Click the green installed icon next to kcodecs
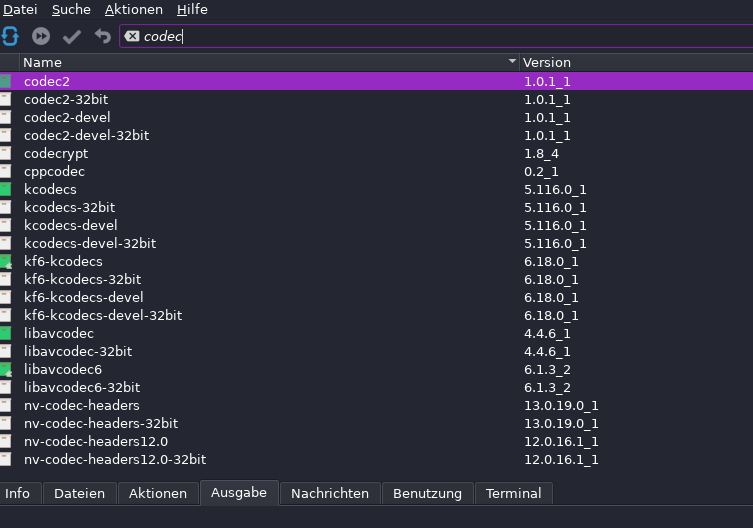Viewport: 753px width, 528px height. [x=6, y=189]
